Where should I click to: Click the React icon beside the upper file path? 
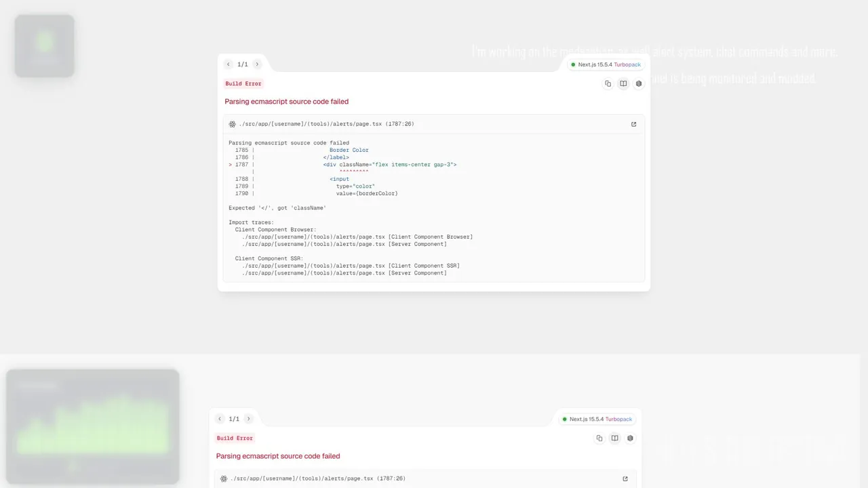(x=233, y=124)
